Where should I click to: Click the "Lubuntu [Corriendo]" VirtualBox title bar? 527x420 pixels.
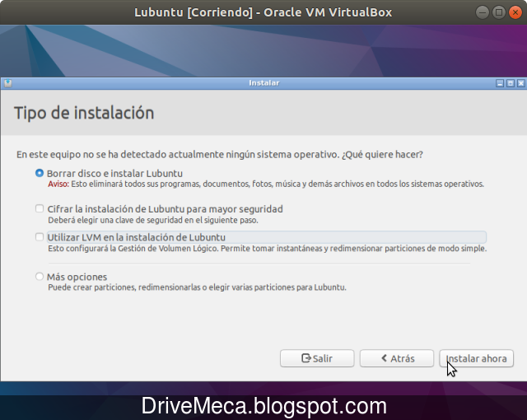point(263,12)
